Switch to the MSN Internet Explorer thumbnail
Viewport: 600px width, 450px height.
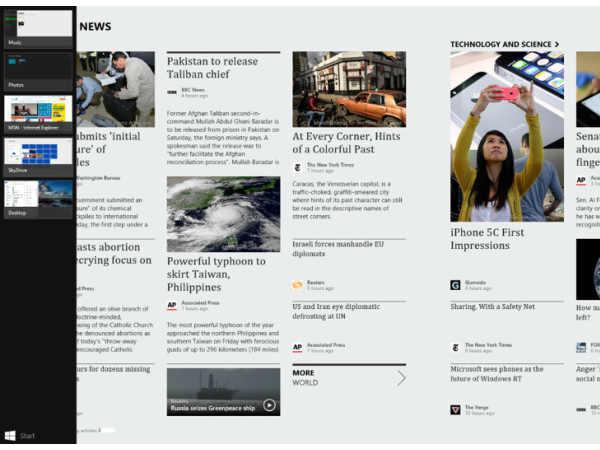pos(38,114)
